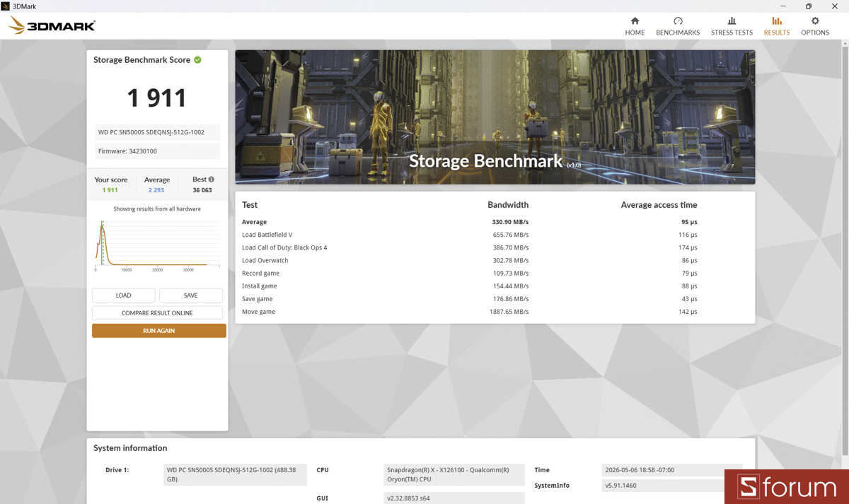
Task: Click drive name WD PC SN5000S field
Action: click(157, 132)
